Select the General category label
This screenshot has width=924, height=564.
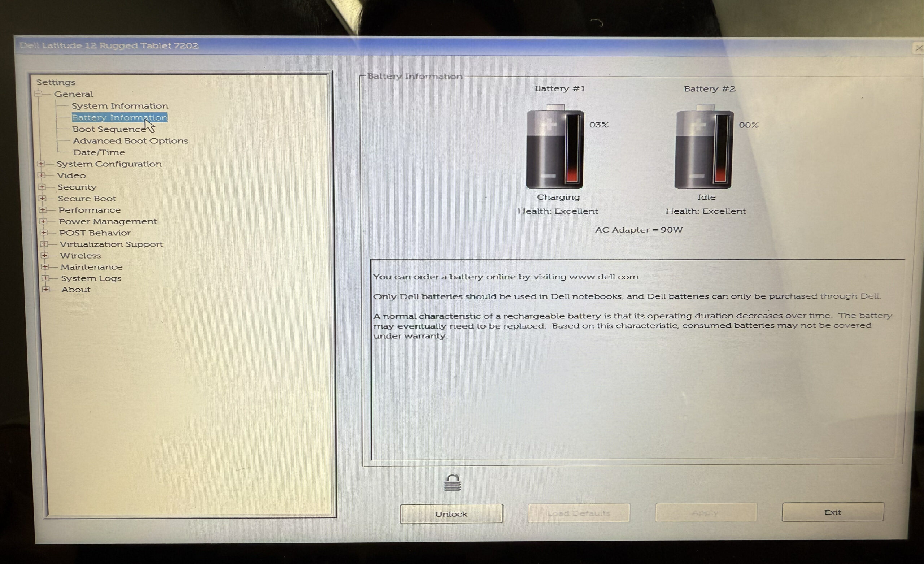click(x=74, y=94)
